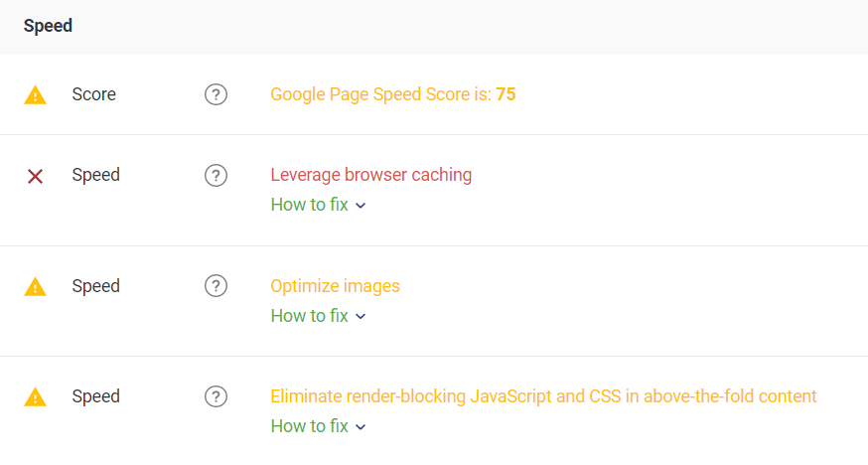Image resolution: width=868 pixels, height=465 pixels.
Task: Expand the chevron below Eliminate render-blocking JavaScript
Action: click(361, 427)
